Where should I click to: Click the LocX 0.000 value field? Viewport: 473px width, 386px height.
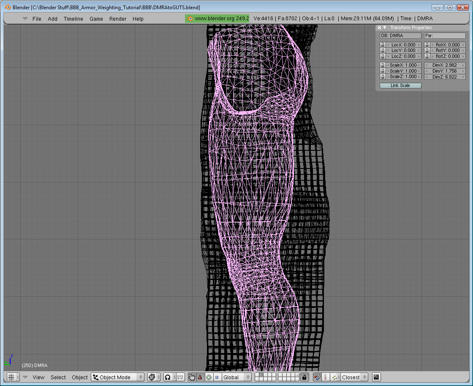(403, 45)
